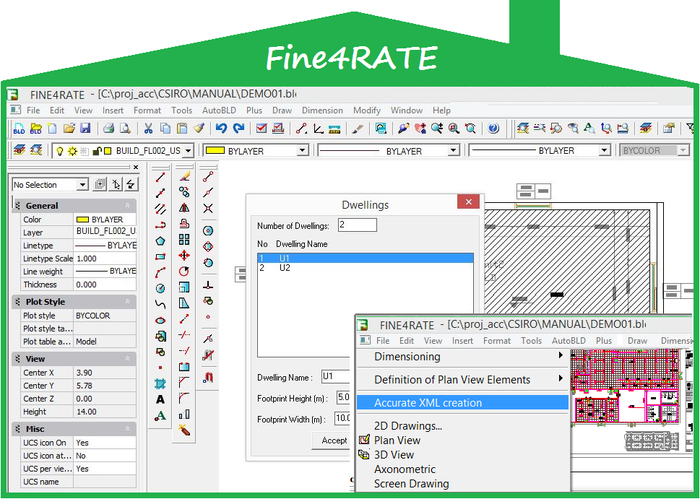The image size is (700, 499).
Task: Toggle the layer lightbulb on/off icon
Action: (59, 150)
